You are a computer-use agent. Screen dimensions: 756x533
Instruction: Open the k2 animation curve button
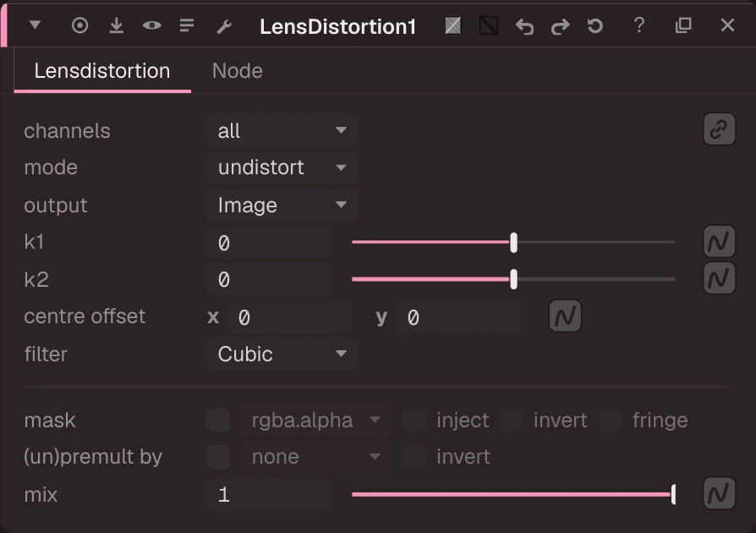(x=719, y=278)
